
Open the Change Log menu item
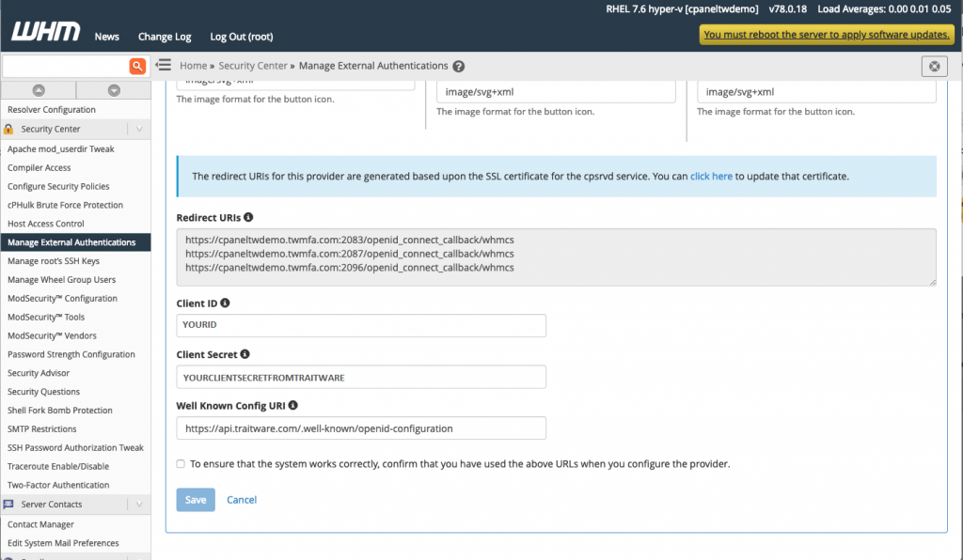pos(165,37)
